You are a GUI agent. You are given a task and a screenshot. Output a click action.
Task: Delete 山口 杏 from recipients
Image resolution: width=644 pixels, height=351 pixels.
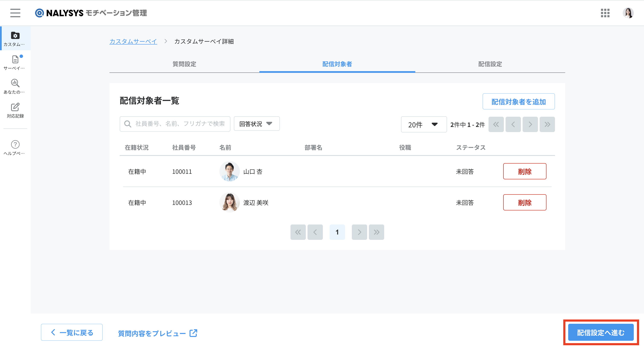click(525, 171)
